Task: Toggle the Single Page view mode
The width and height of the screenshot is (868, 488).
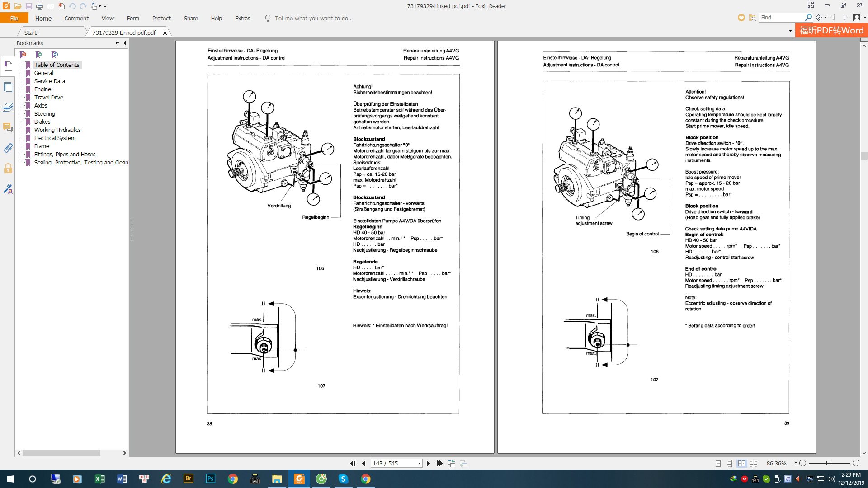Action: tap(717, 463)
